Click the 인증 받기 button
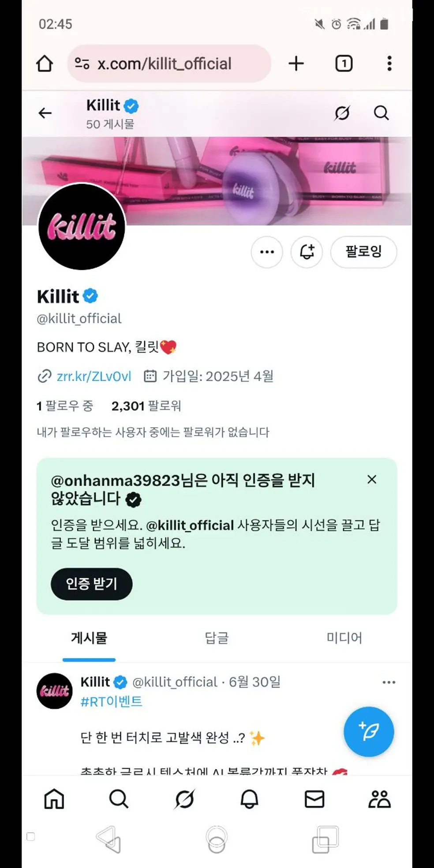This screenshot has width=434, height=868. click(91, 584)
